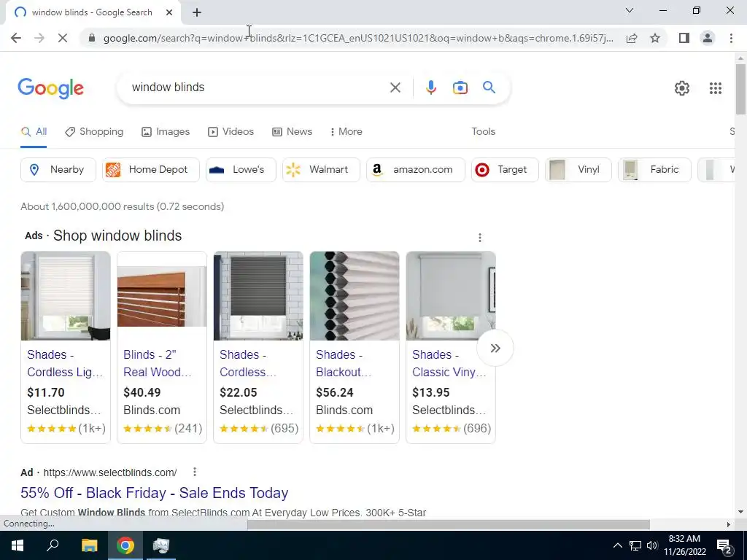Image resolution: width=747 pixels, height=560 pixels.
Task: Switch to the Images tab
Action: point(166,132)
